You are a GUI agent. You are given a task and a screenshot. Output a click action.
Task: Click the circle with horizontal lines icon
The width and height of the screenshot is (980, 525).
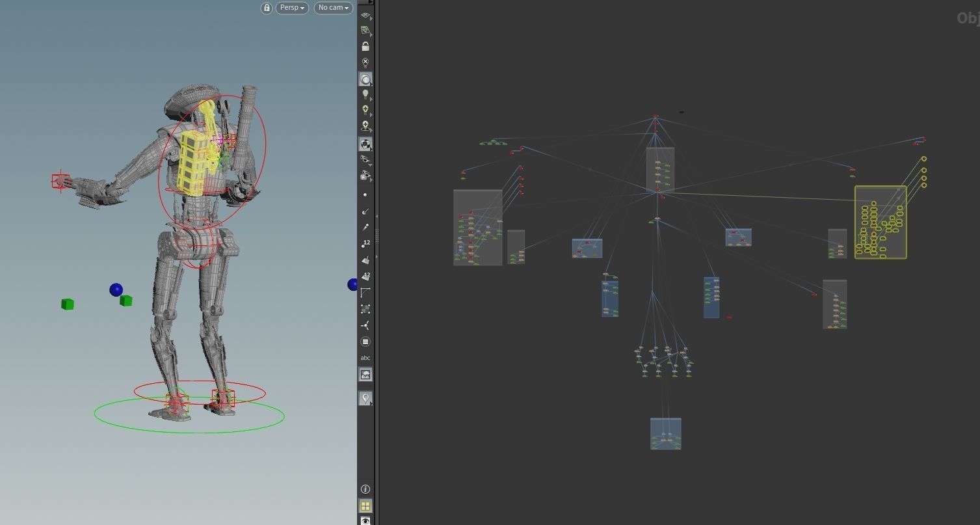pos(365,342)
